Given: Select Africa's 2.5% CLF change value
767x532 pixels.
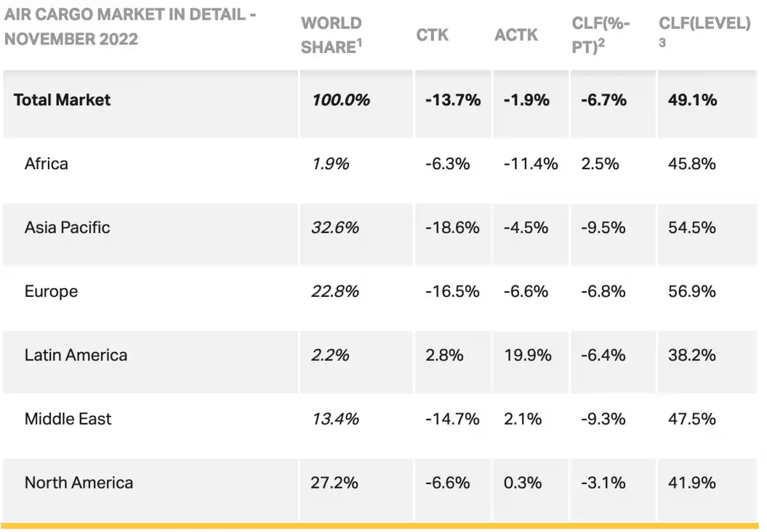Looking at the screenshot, I should pos(600,163).
